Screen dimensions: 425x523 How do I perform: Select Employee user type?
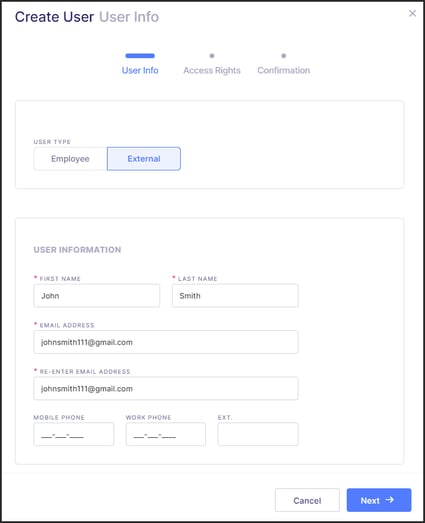[70, 159]
